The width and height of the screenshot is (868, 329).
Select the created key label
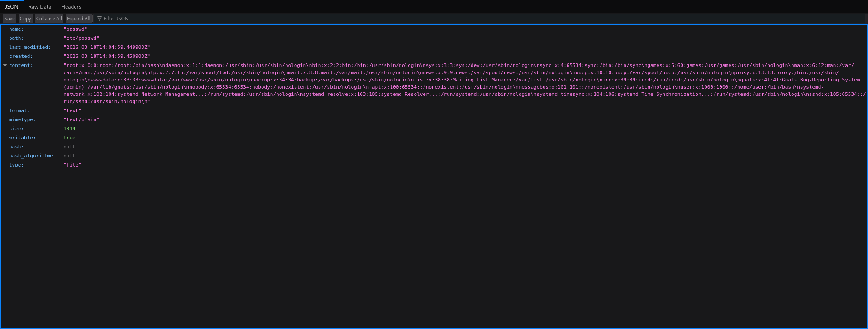click(x=21, y=56)
